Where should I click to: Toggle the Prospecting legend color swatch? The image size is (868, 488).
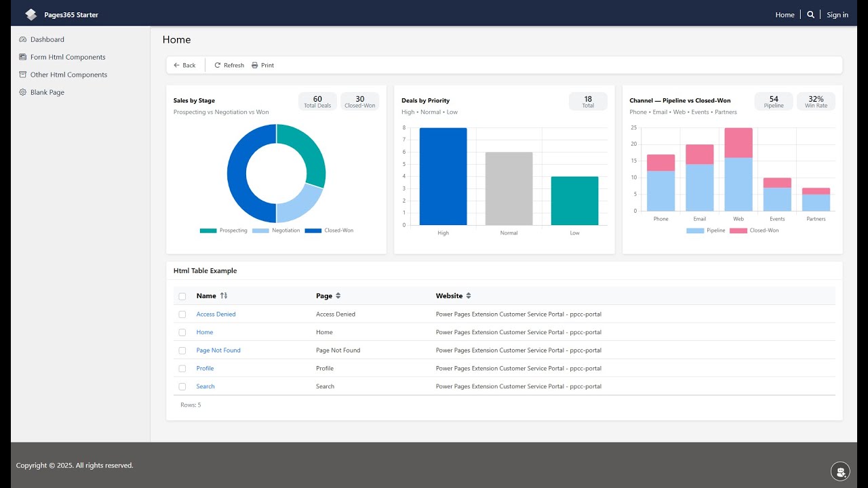pos(208,230)
